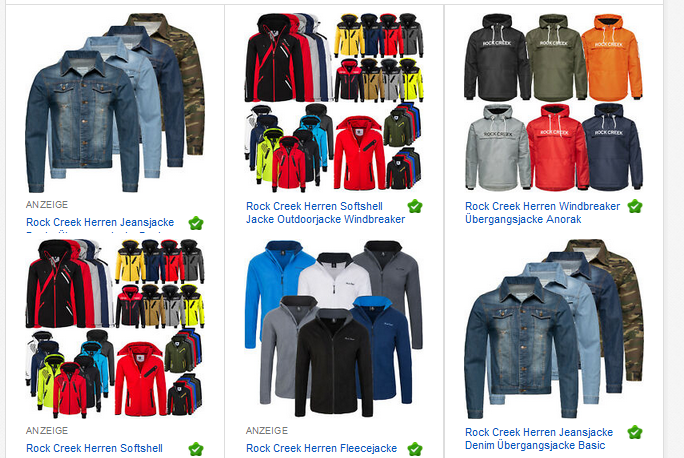Click the ANZEIGE label above the top-left Jeansjacke listing
The image size is (684, 458).
[47, 205]
